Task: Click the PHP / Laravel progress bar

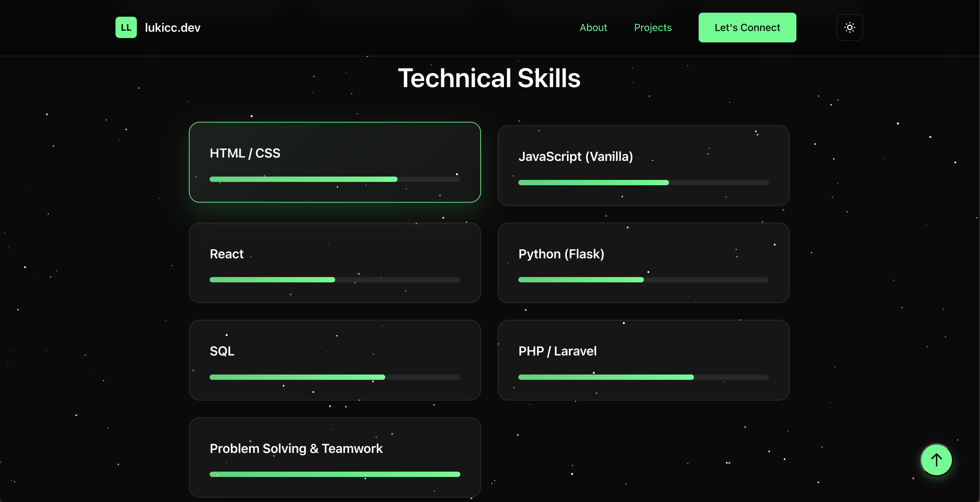Action: tap(644, 377)
